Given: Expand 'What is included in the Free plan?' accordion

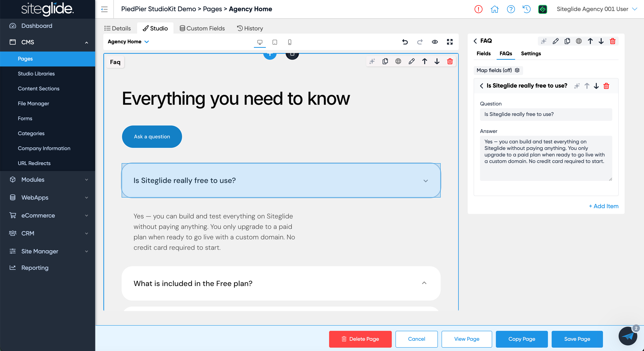Looking at the screenshot, I should [x=281, y=283].
